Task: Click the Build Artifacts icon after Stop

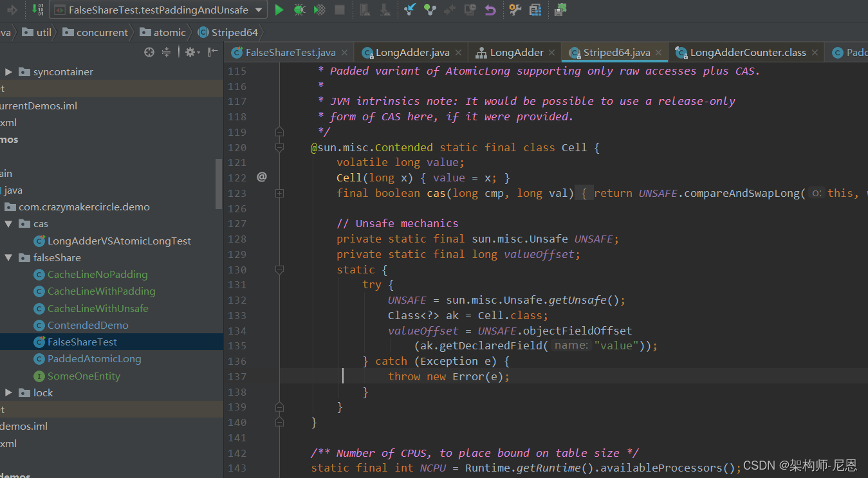Action: (x=365, y=10)
